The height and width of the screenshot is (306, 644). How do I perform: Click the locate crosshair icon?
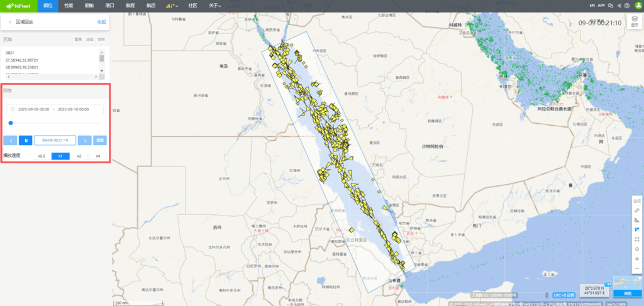click(x=637, y=249)
